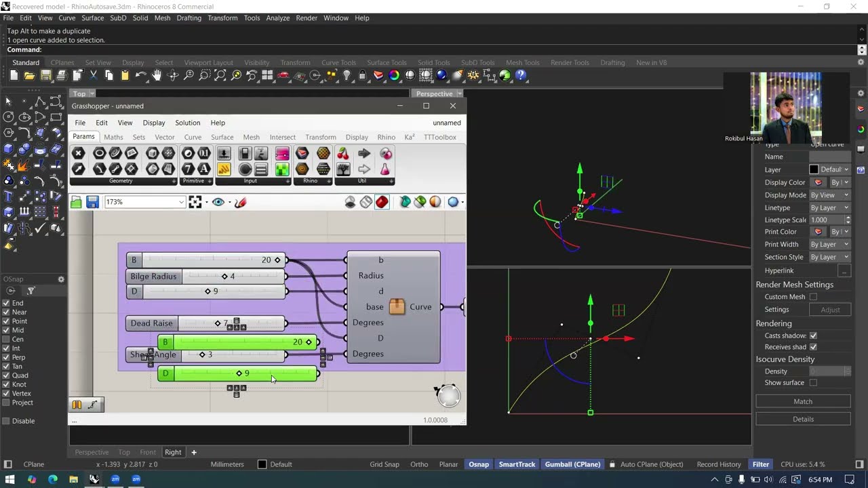Image resolution: width=868 pixels, height=488 pixels.
Task: Select the Zoom Extents tool in Rhino toolbar
Action: point(220,75)
